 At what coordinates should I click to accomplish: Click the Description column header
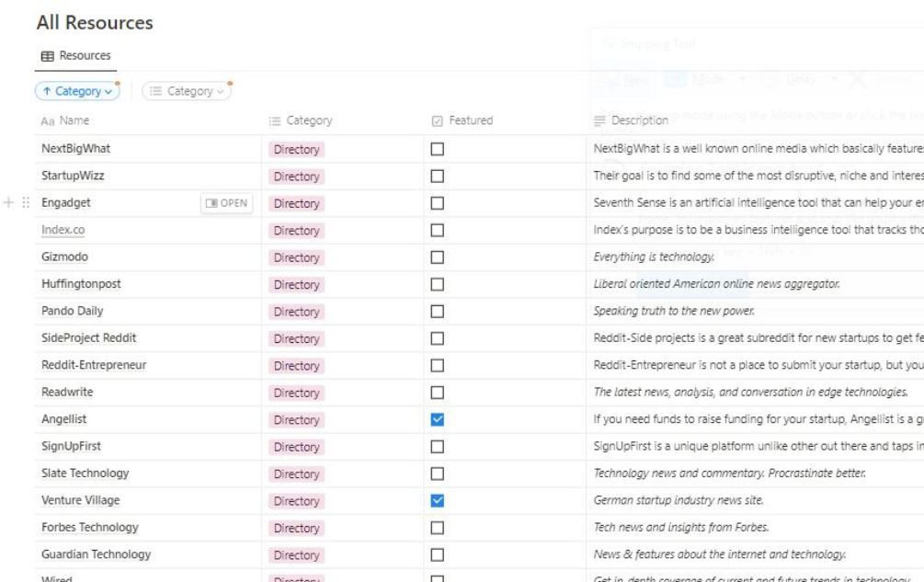click(x=631, y=120)
